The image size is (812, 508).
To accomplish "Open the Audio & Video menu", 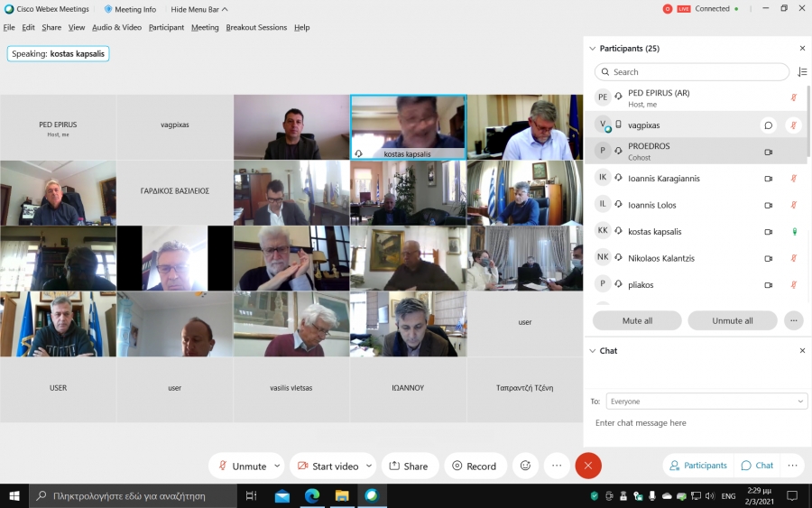I will [x=116, y=27].
